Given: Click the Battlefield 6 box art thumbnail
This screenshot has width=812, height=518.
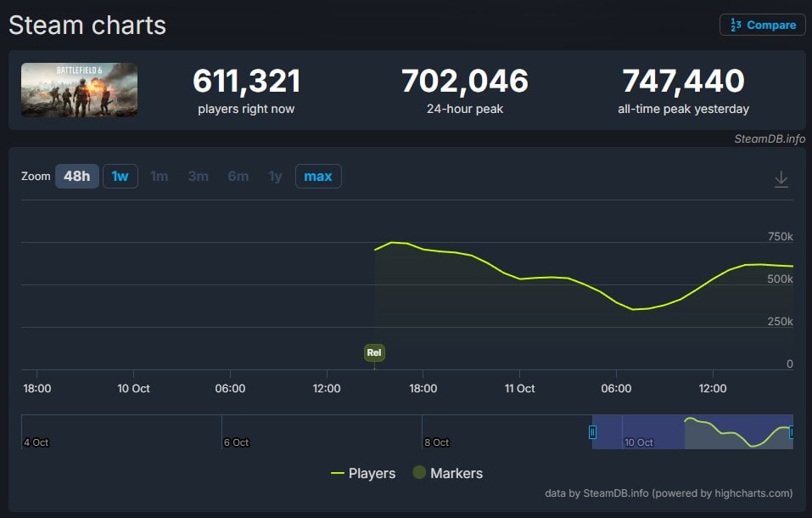Looking at the screenshot, I should (x=79, y=89).
